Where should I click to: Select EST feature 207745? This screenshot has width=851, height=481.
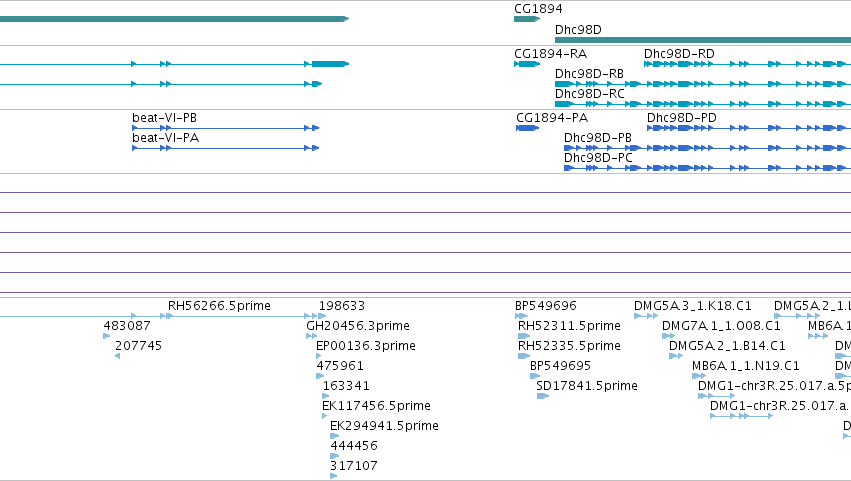pyautogui.click(x=117, y=356)
